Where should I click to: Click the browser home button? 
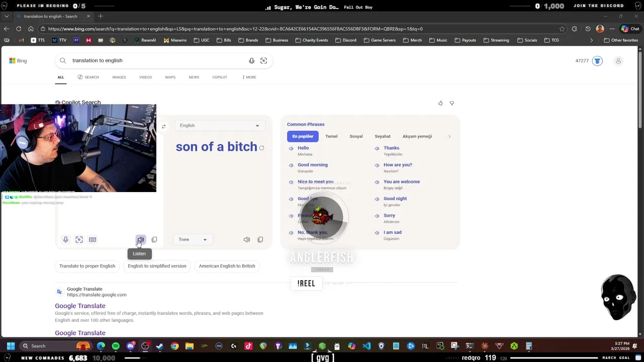(31, 29)
